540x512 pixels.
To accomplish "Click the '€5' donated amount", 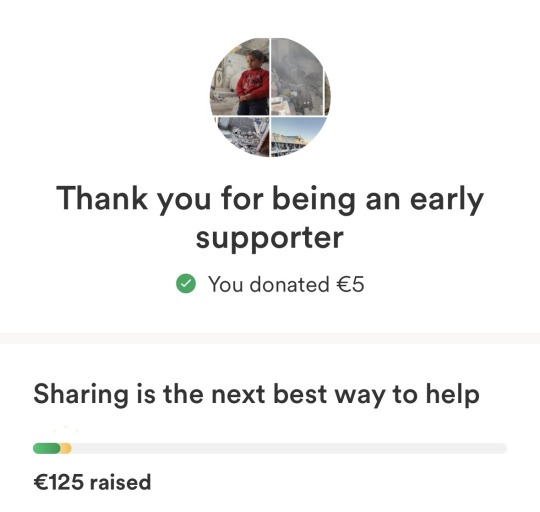I will [x=350, y=284].
